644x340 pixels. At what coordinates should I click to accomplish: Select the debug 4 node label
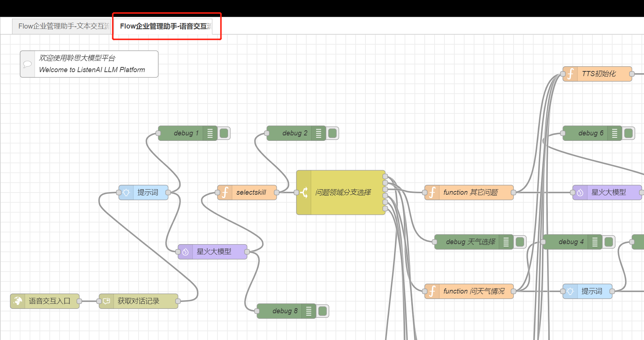pyautogui.click(x=571, y=242)
